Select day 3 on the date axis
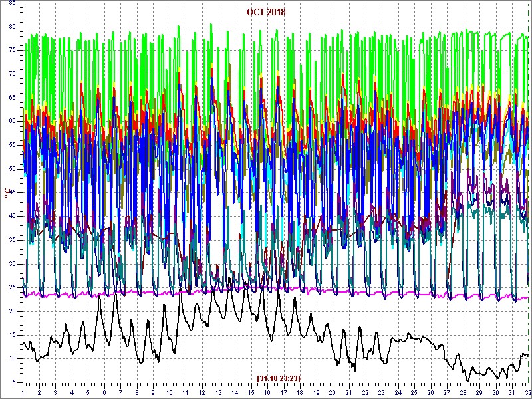 coord(55,391)
